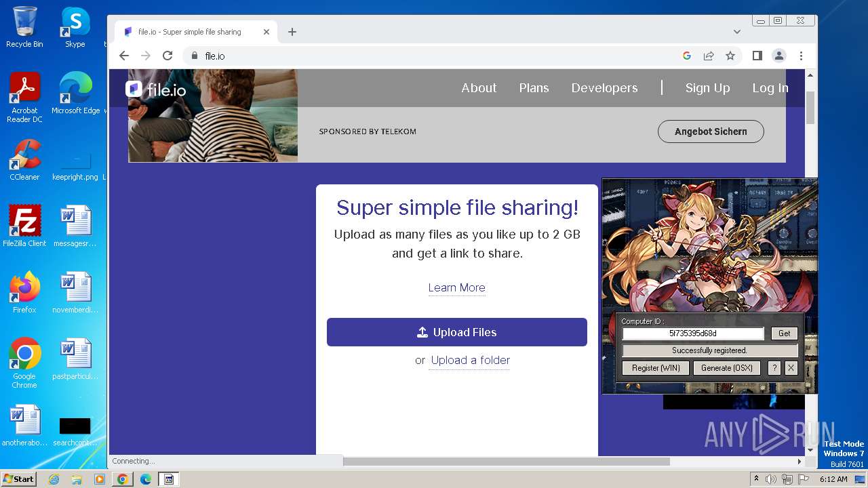Select novemberdi Word document on desktop
The width and height of the screenshot is (868, 488).
coord(75,293)
